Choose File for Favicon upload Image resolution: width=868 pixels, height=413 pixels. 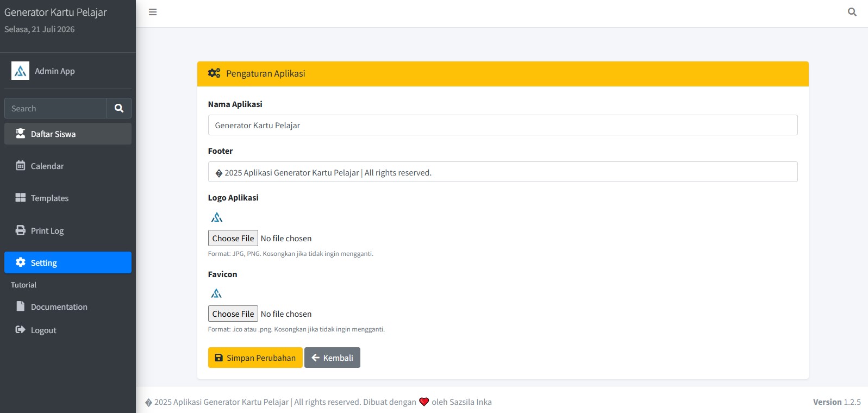point(233,314)
